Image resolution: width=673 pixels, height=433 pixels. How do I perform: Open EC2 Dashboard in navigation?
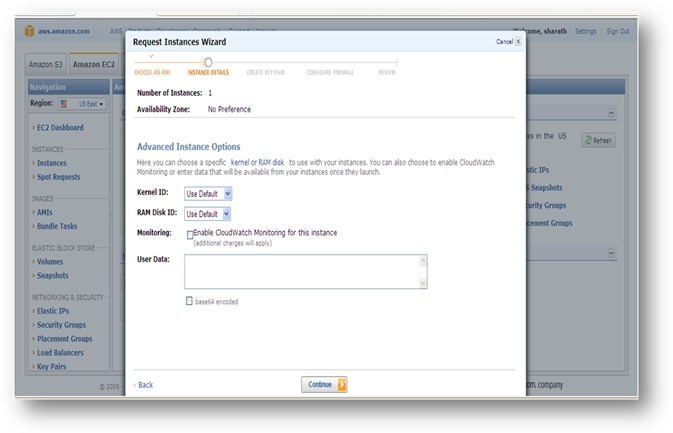[60, 127]
